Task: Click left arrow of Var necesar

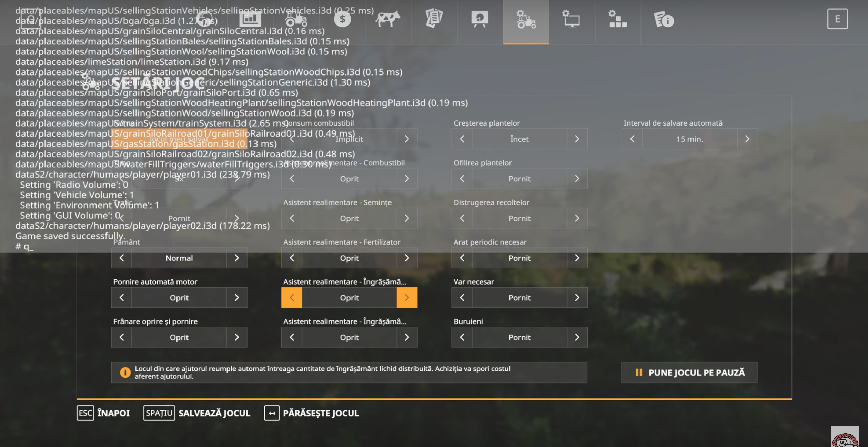Action: [462, 297]
